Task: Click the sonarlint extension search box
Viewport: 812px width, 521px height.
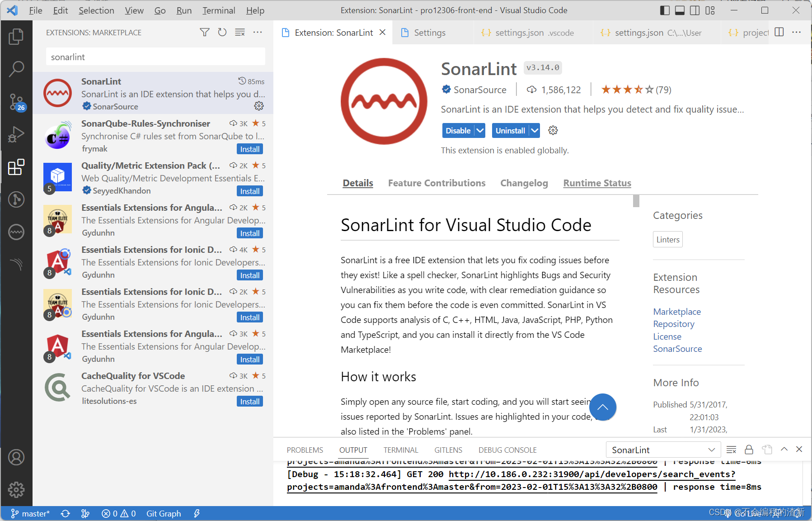Action: tap(155, 57)
